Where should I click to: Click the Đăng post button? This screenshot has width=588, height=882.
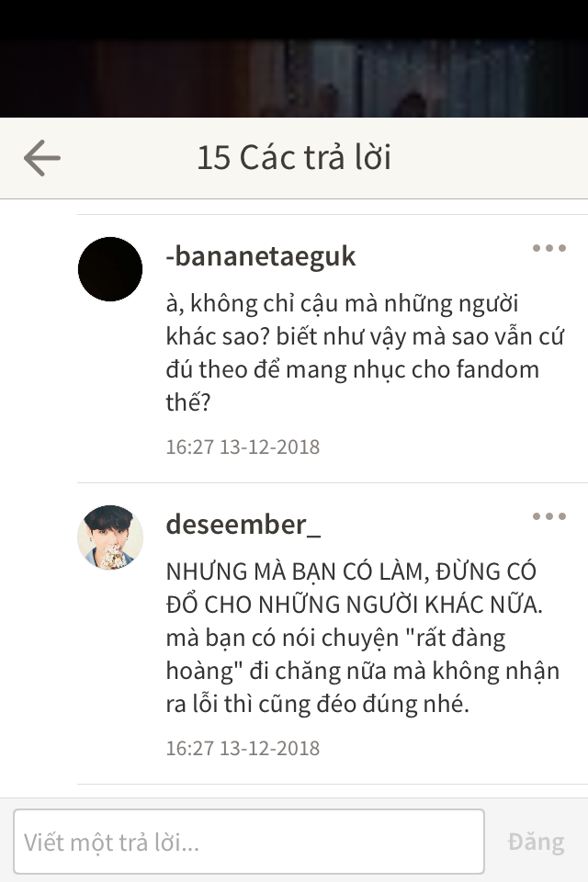[536, 842]
